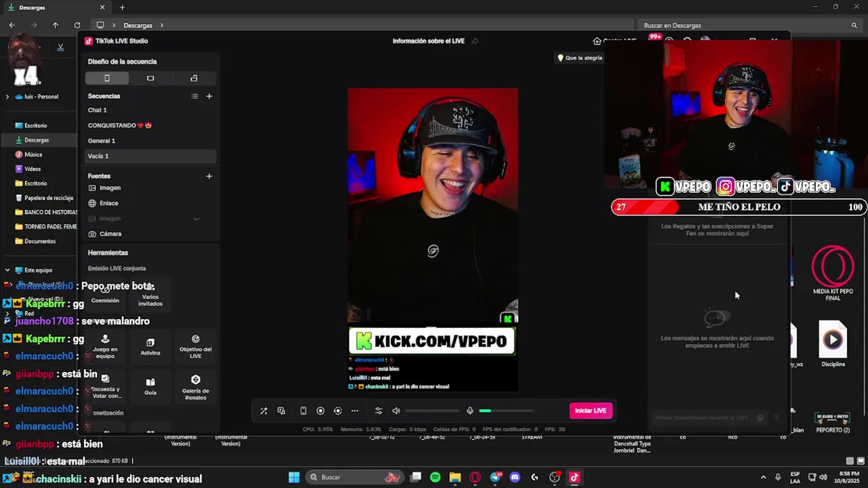
Task: Open the Encuesta y Votar tool
Action: [x=105, y=386]
